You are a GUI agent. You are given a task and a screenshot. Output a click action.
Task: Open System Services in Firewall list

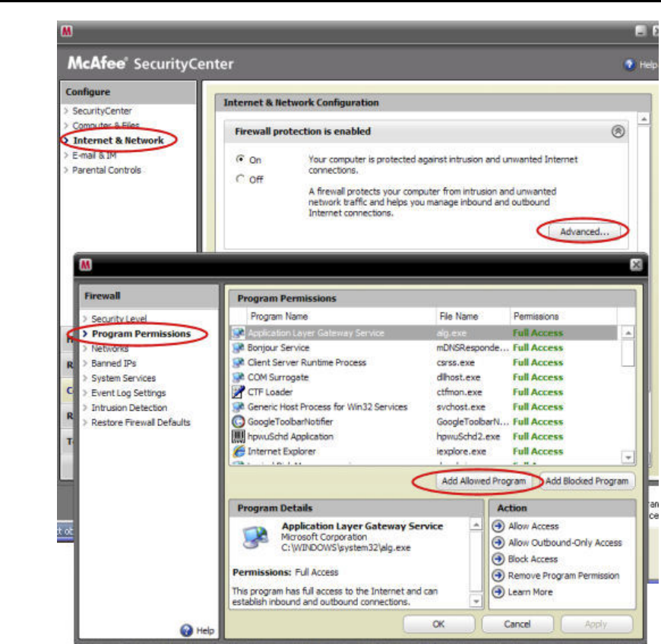click(x=123, y=378)
